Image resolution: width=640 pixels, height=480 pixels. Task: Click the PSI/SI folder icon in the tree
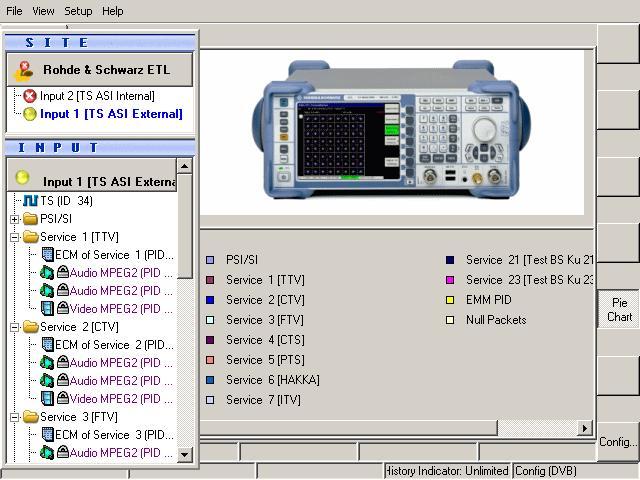tap(30, 219)
